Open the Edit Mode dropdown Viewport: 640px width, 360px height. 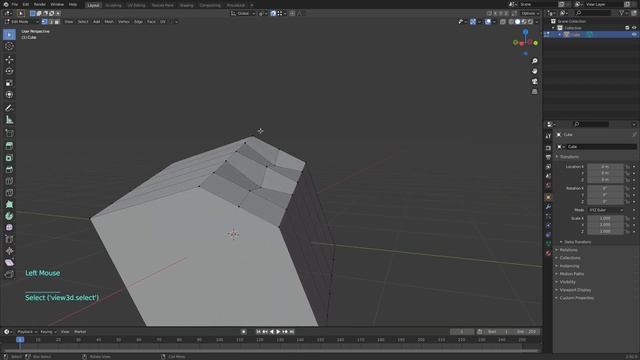tap(21, 22)
